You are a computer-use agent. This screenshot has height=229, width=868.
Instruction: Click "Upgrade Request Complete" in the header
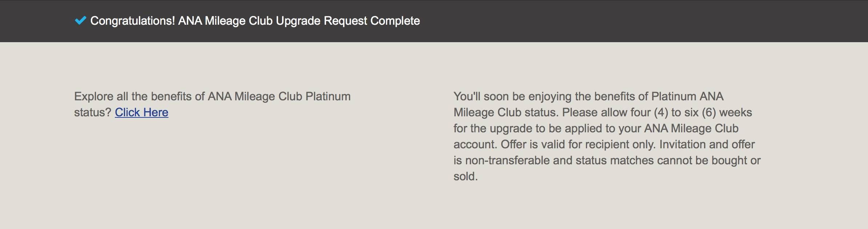click(348, 21)
